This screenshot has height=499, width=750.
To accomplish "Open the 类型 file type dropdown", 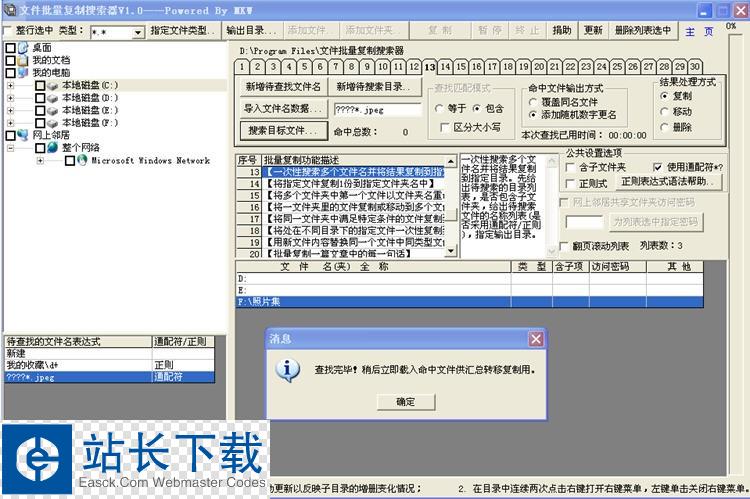I will coord(138,33).
